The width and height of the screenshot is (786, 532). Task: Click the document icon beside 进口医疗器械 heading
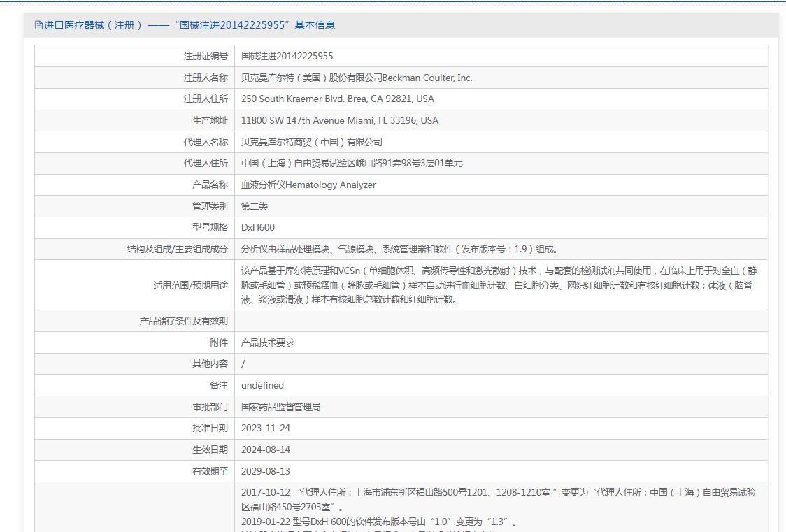(x=38, y=25)
